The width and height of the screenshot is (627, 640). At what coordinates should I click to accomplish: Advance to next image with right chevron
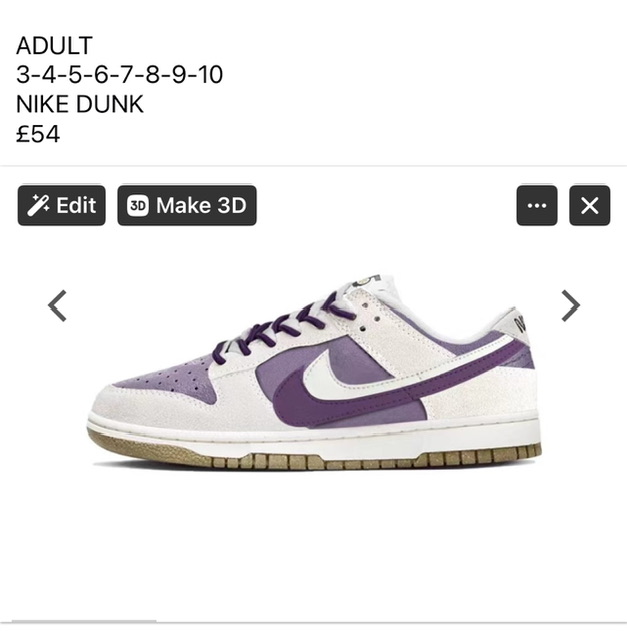pyautogui.click(x=570, y=306)
